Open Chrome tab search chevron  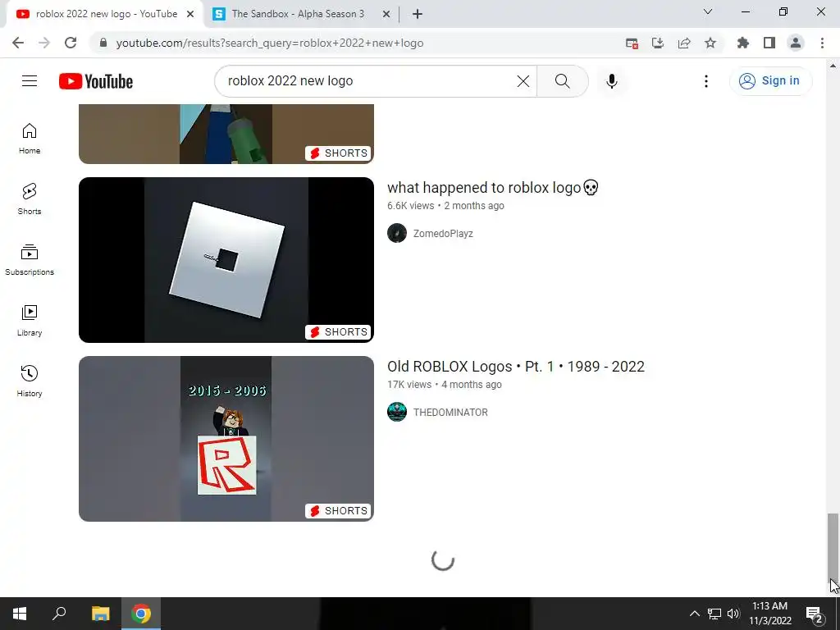pyautogui.click(x=708, y=11)
